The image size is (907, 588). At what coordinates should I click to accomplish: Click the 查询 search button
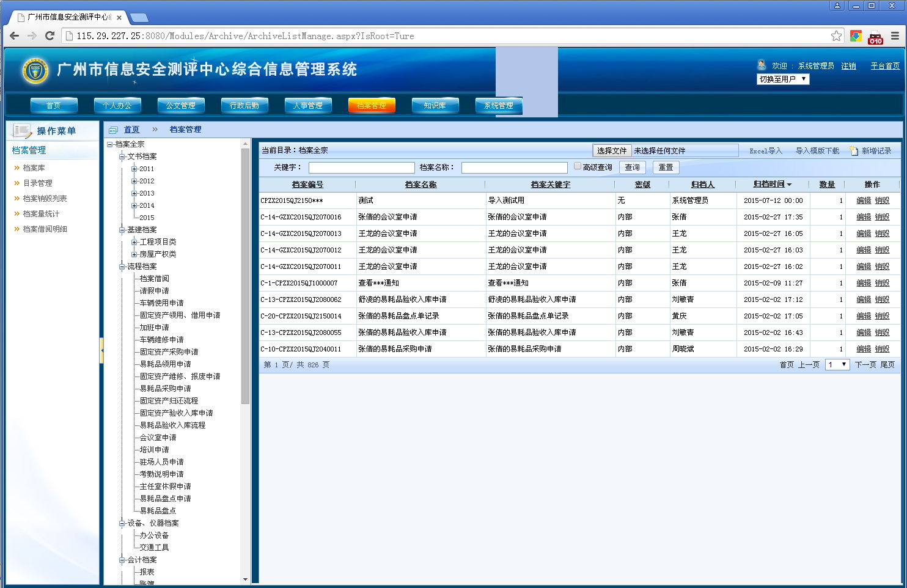tap(633, 167)
